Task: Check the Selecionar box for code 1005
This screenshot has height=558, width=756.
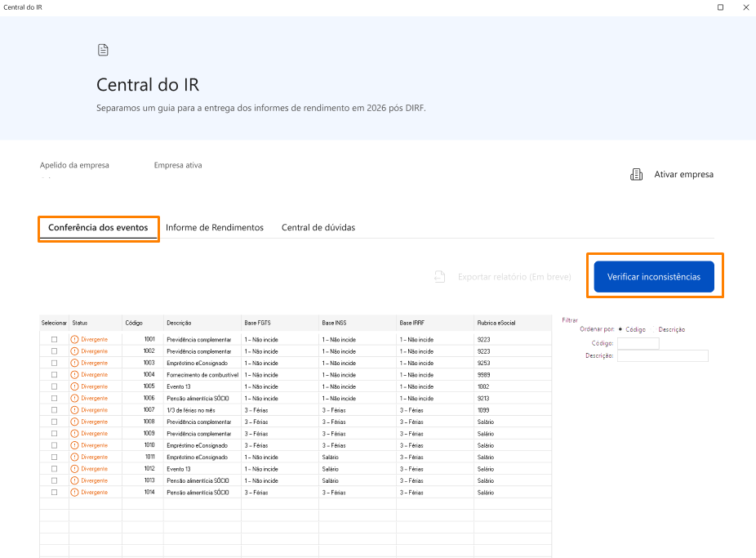Action: [x=54, y=386]
